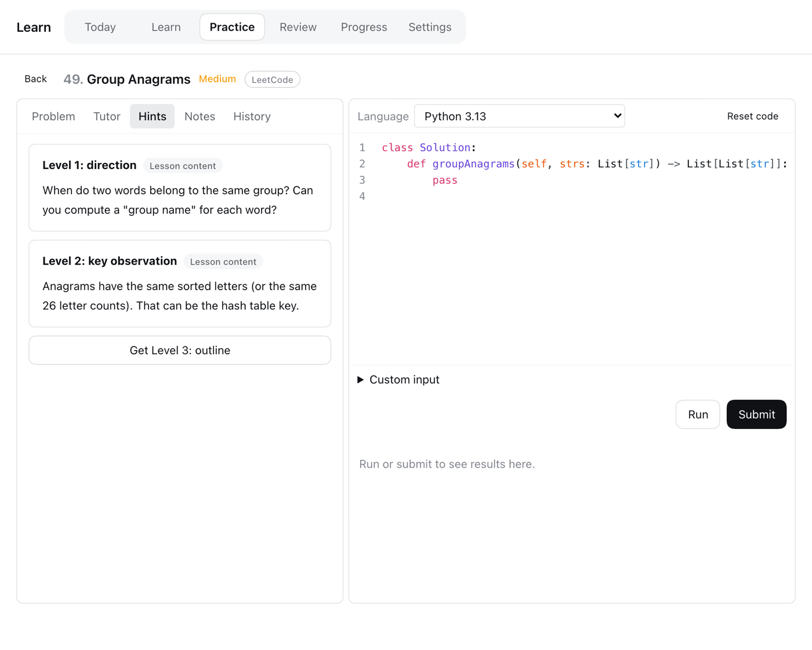View the History panel tab

coord(252,117)
